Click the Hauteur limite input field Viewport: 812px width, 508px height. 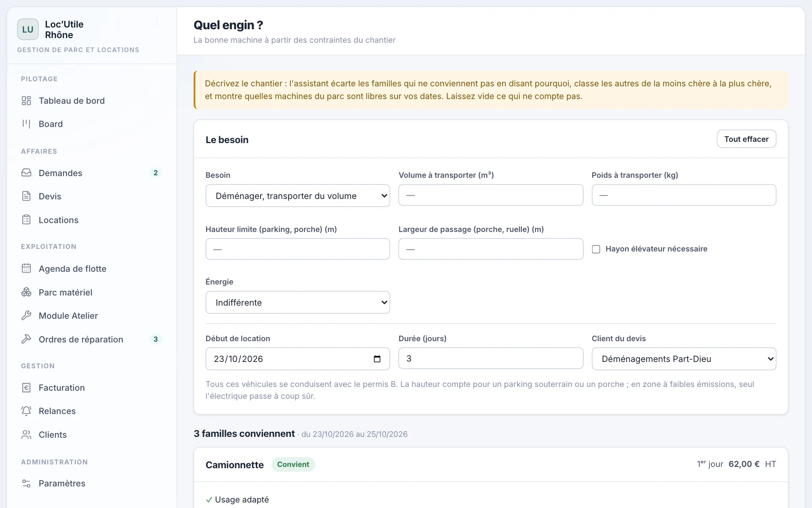pyautogui.click(x=298, y=249)
